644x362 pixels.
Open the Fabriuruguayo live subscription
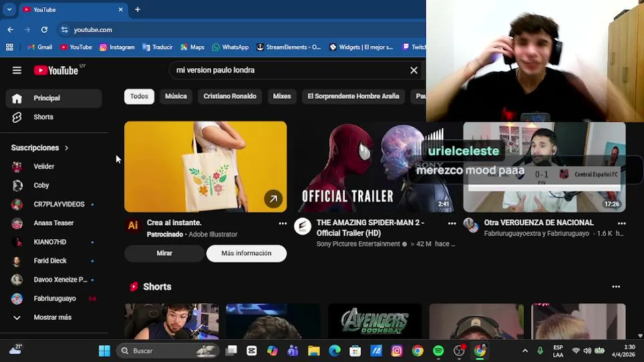click(x=54, y=298)
